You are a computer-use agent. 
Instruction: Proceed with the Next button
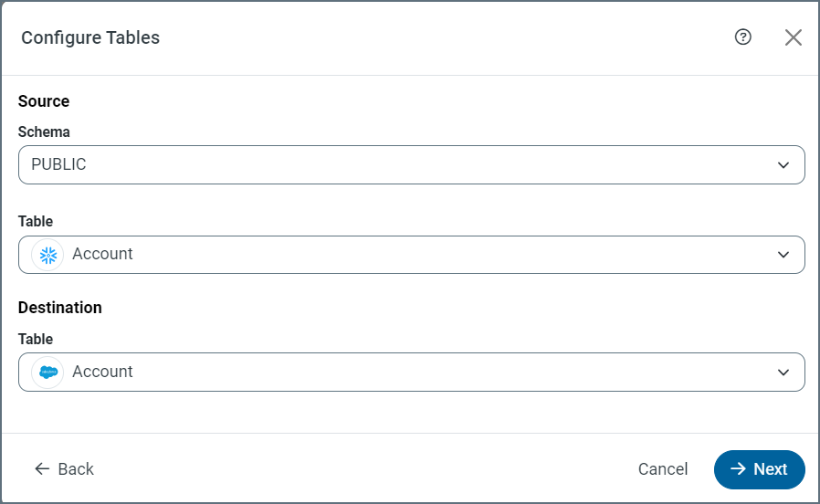(760, 469)
